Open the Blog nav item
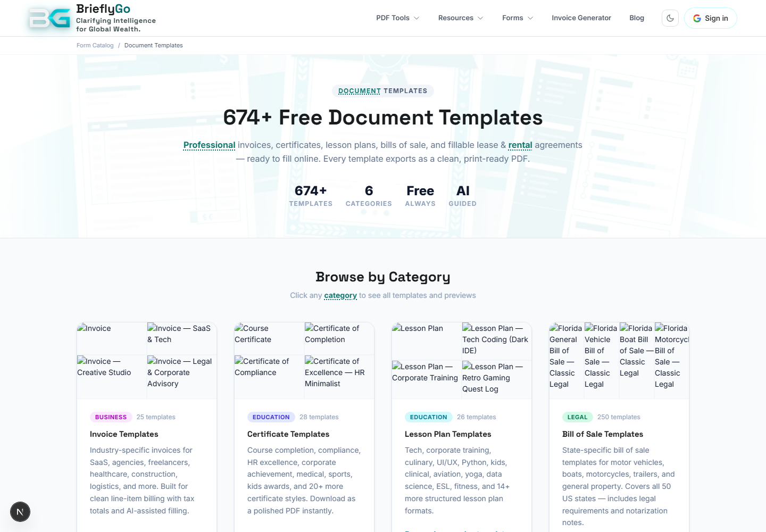Screen dimensions: 766x532 [637, 18]
